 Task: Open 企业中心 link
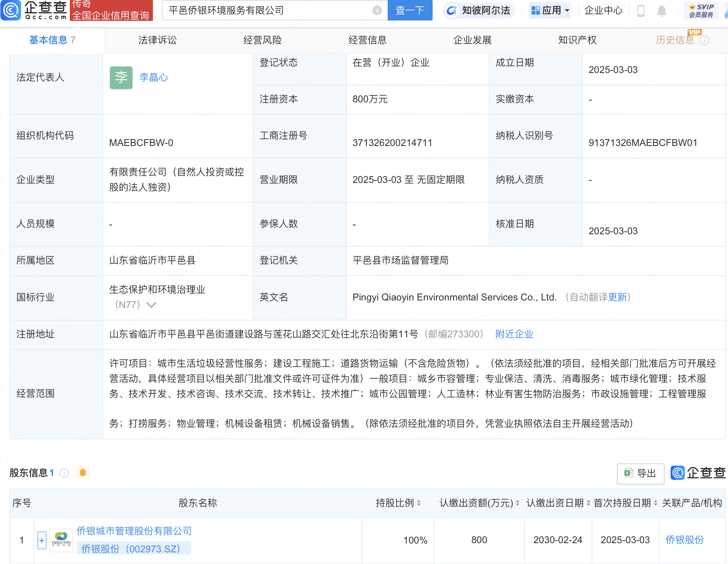pyautogui.click(x=603, y=10)
